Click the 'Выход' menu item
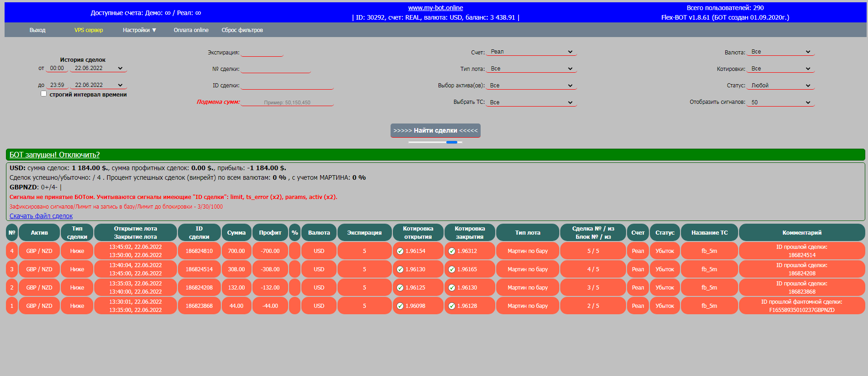This screenshot has width=868, height=376. (x=38, y=30)
